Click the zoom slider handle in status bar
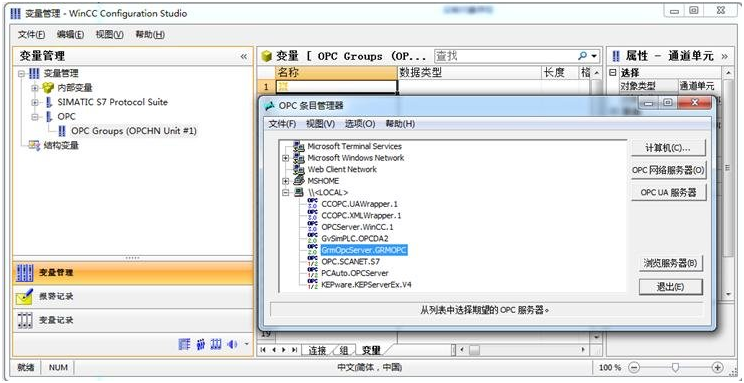Viewport: 744px width, 383px height. click(x=675, y=367)
